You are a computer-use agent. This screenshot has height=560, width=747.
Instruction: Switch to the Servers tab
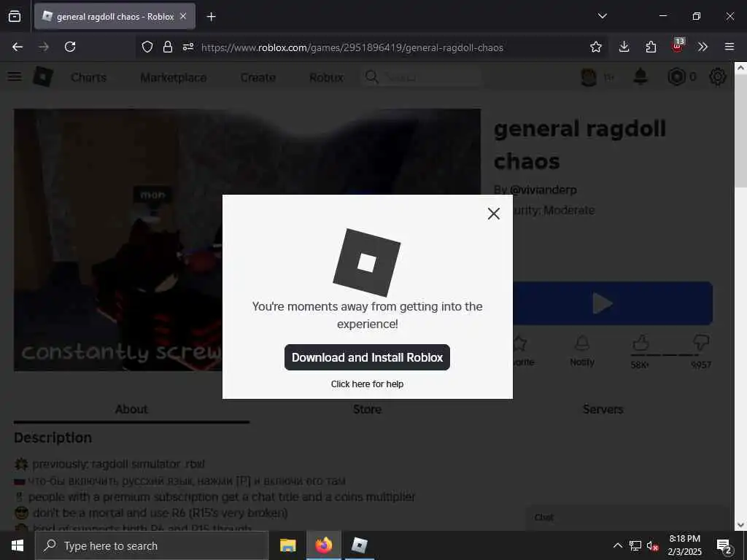click(x=603, y=409)
